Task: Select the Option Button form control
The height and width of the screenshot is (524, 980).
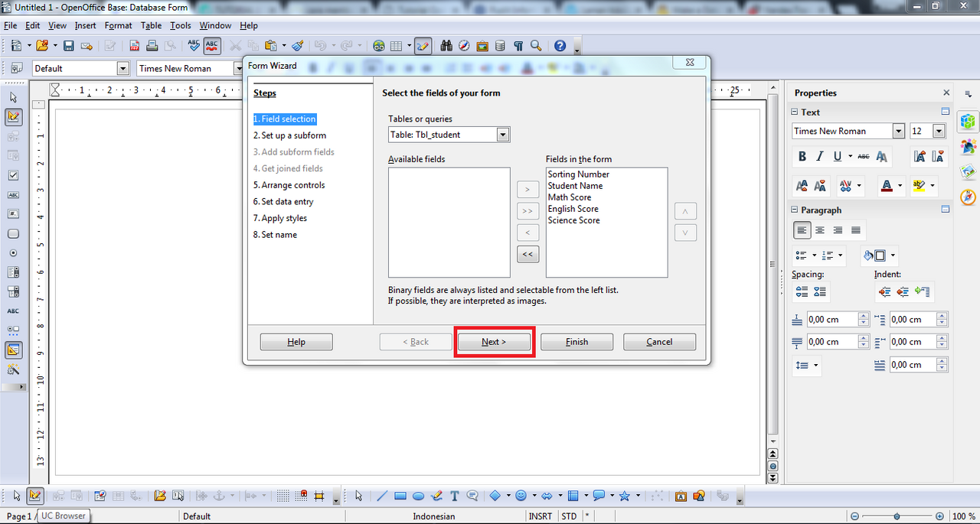Action: pos(13,253)
